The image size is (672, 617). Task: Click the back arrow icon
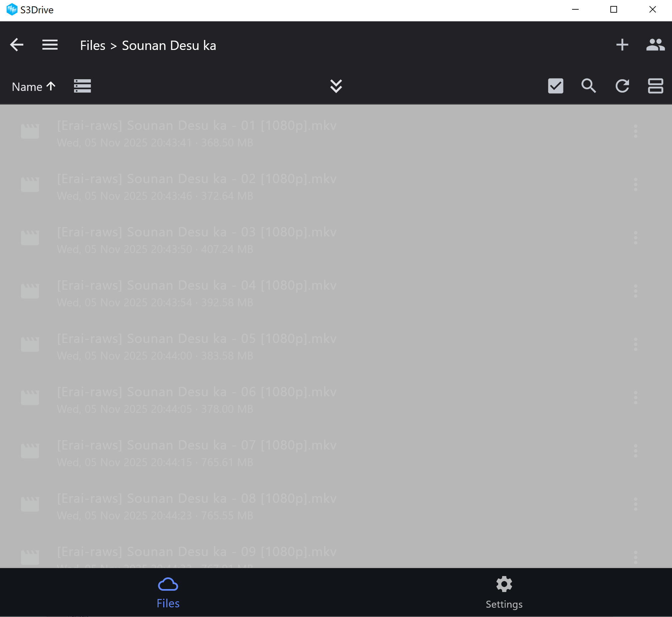[x=16, y=45]
